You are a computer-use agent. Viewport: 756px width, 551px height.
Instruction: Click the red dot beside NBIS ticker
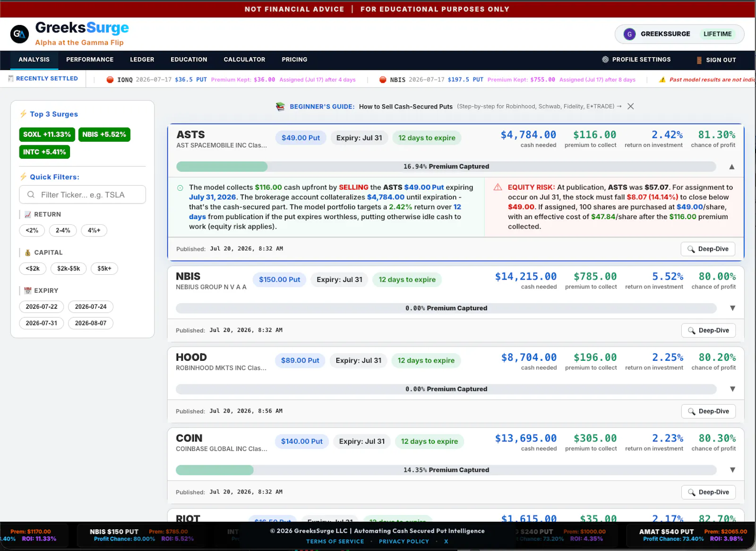[383, 80]
